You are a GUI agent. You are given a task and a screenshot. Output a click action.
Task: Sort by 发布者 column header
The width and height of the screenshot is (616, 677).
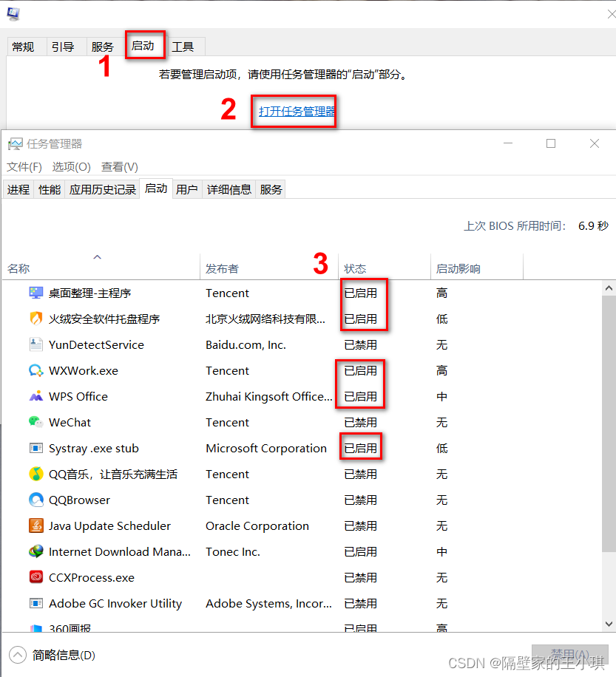(x=269, y=268)
